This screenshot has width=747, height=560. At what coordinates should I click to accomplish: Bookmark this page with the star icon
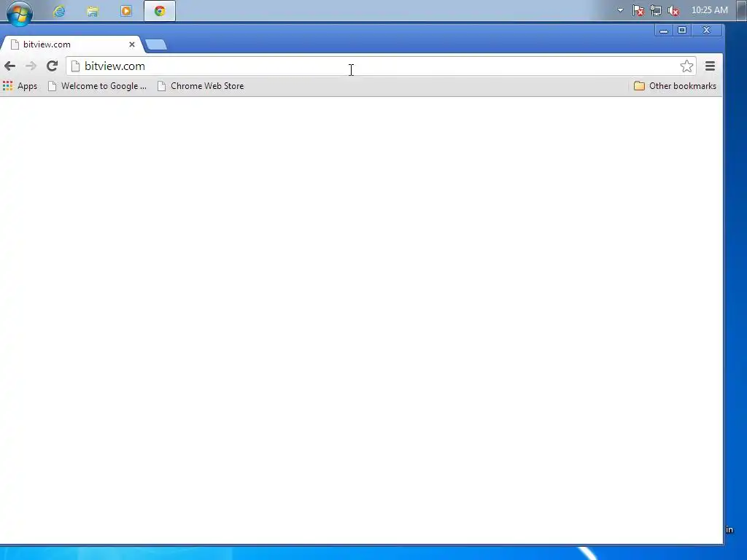click(686, 66)
